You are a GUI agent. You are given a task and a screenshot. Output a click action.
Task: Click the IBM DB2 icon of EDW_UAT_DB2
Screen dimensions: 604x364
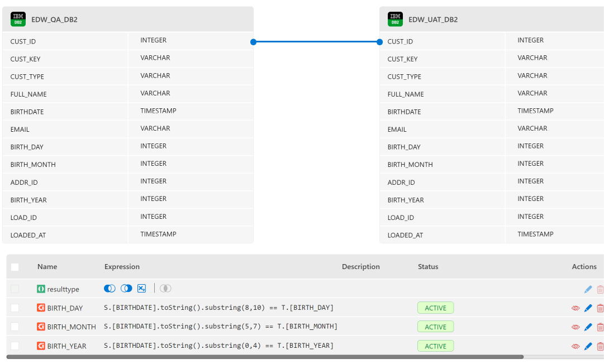395,20
